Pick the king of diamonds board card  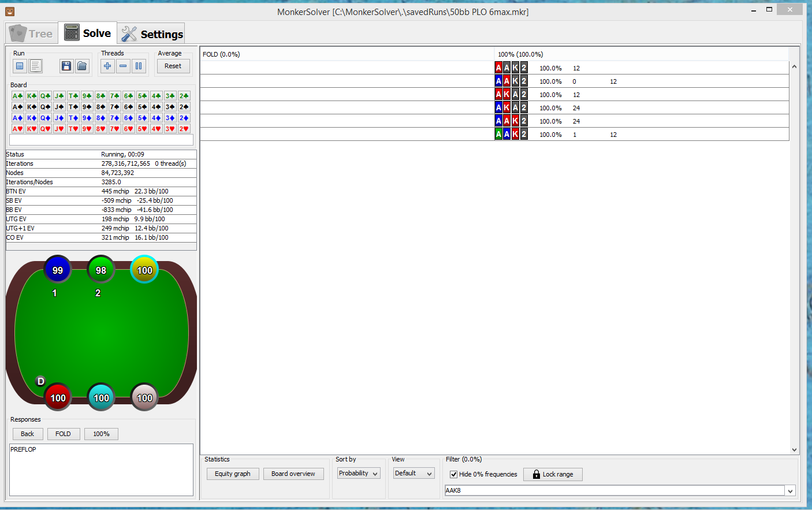(x=32, y=118)
